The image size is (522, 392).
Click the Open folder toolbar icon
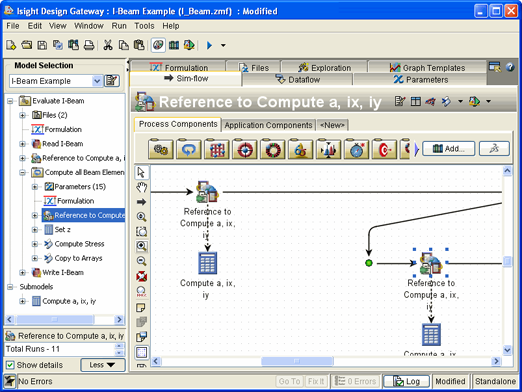26,45
